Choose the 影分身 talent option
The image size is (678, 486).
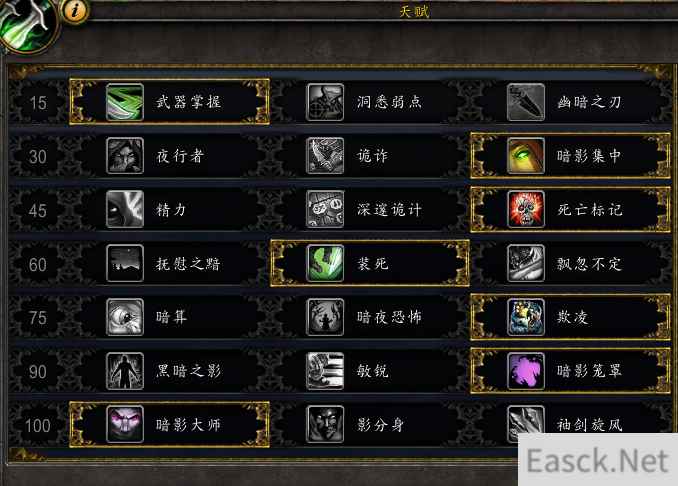pyautogui.click(x=370, y=424)
